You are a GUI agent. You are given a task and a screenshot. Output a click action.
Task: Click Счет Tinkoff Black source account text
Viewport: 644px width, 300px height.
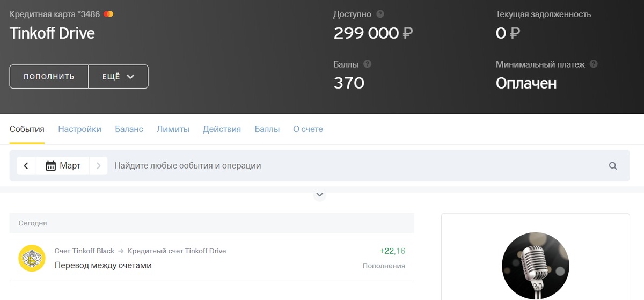coord(84,251)
